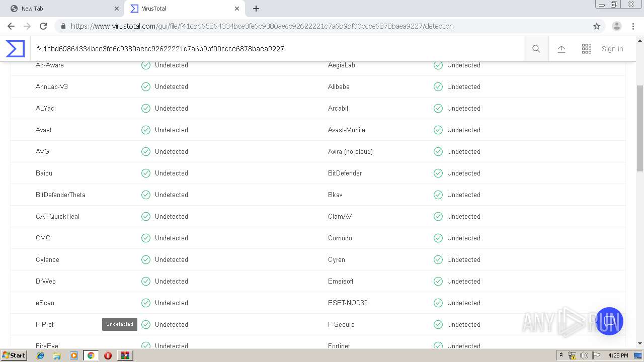Screen dimensions: 644x362
Task: Click the BitDefender undetected check icon
Action: click(438, 173)
